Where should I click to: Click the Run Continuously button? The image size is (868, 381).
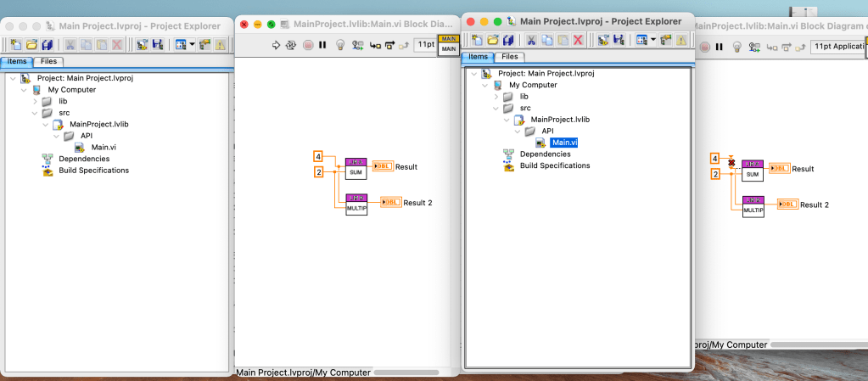coord(291,45)
